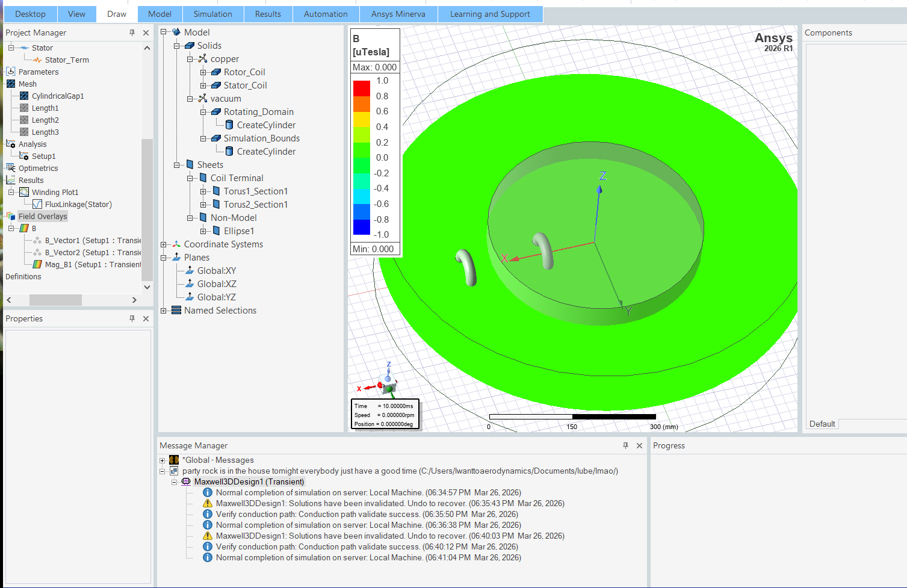Select the Default components tab
The image size is (907, 588).
pos(822,424)
